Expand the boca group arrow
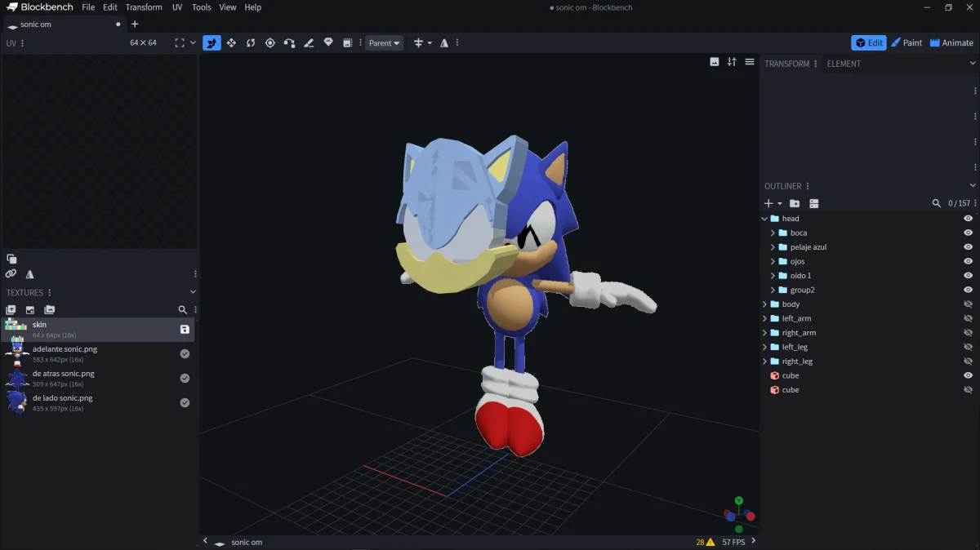 pos(773,233)
